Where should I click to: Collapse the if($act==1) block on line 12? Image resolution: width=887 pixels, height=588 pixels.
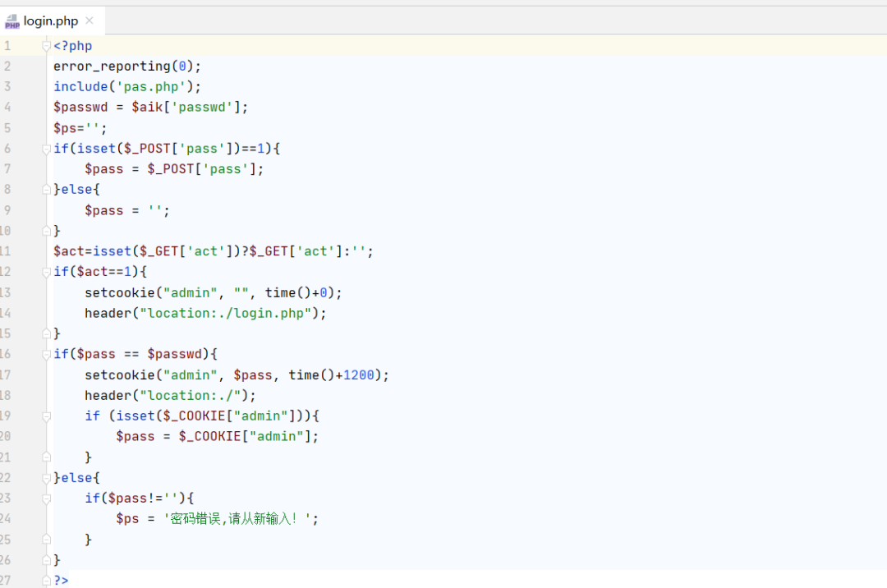[x=46, y=273]
